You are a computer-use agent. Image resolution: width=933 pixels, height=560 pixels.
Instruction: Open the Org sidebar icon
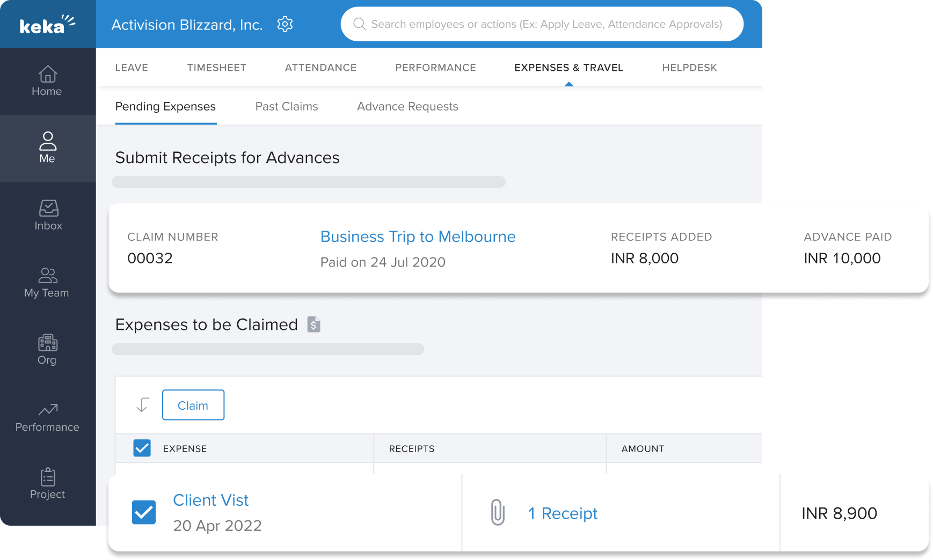click(x=47, y=349)
